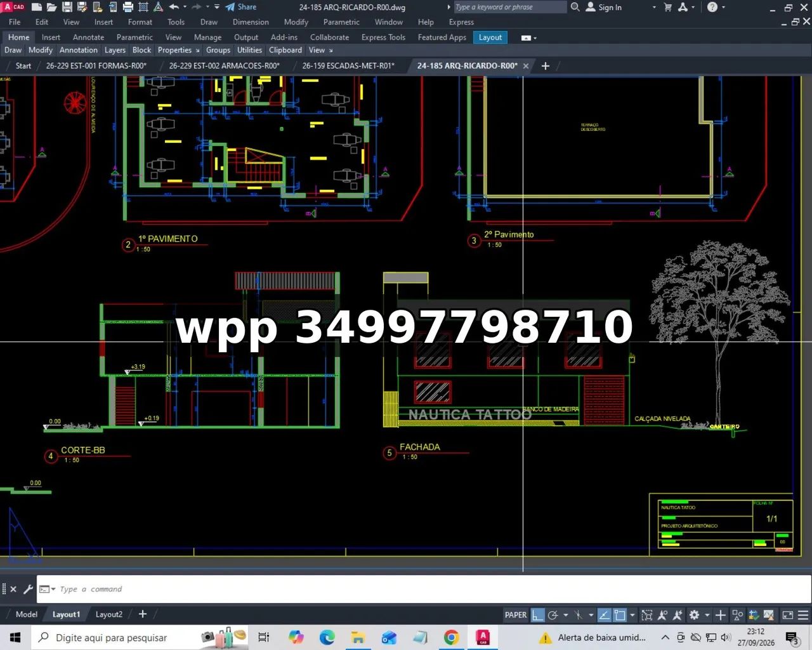
Task: Open the Autodesk App Store cart icon
Action: coord(667,7)
